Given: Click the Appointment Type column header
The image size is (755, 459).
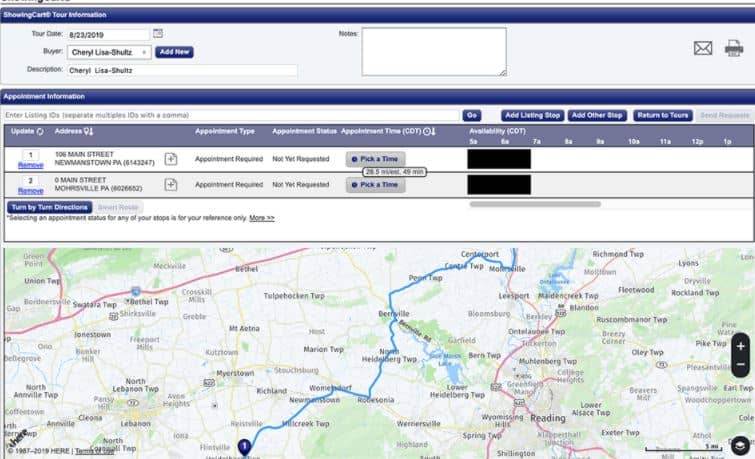Looking at the screenshot, I should (x=225, y=131).
